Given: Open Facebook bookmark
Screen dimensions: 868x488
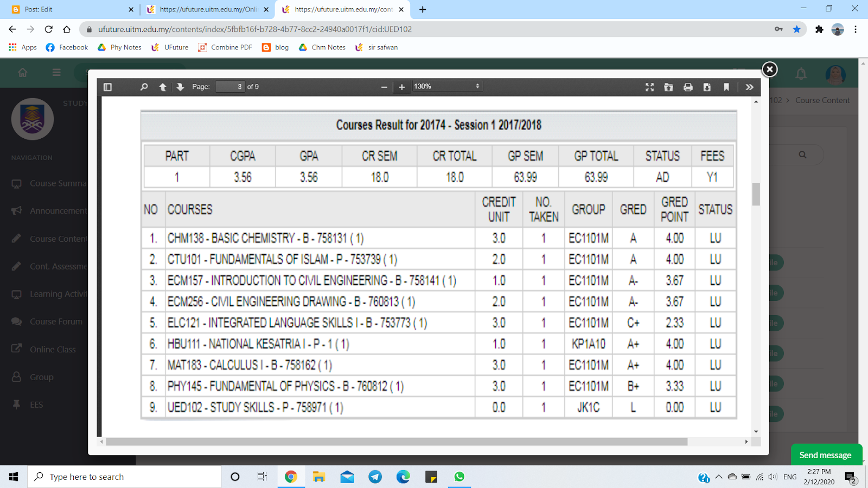Looking at the screenshot, I should 67,47.
